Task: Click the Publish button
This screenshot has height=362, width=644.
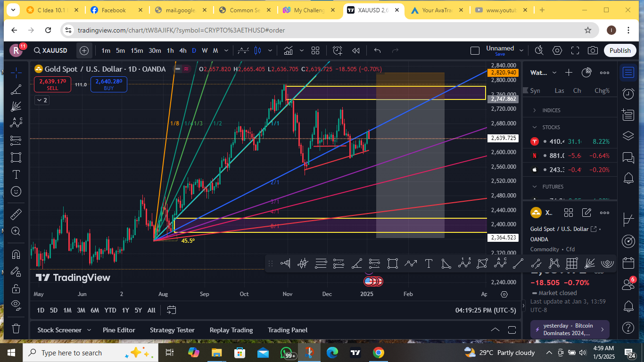Action: click(x=620, y=50)
